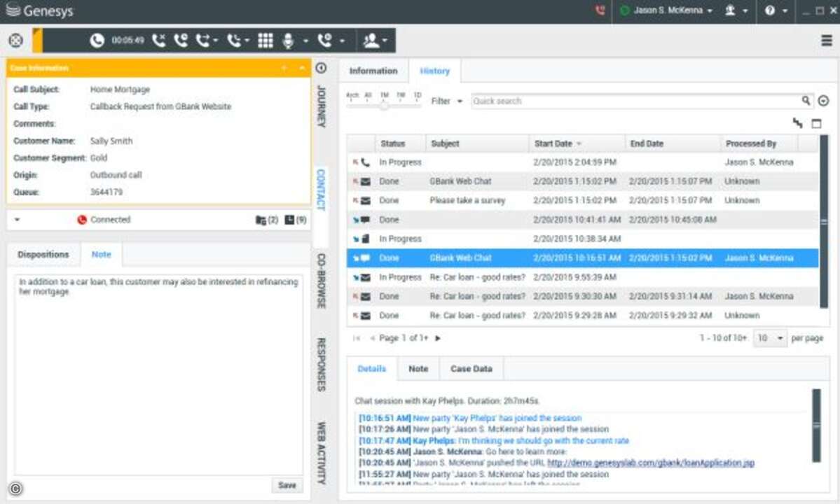Open the per page count dropdown
Image resolution: width=840 pixels, height=504 pixels.
point(770,338)
